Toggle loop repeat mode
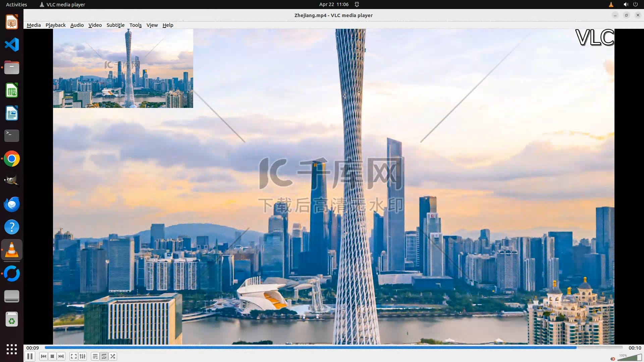 pyautogui.click(x=104, y=356)
